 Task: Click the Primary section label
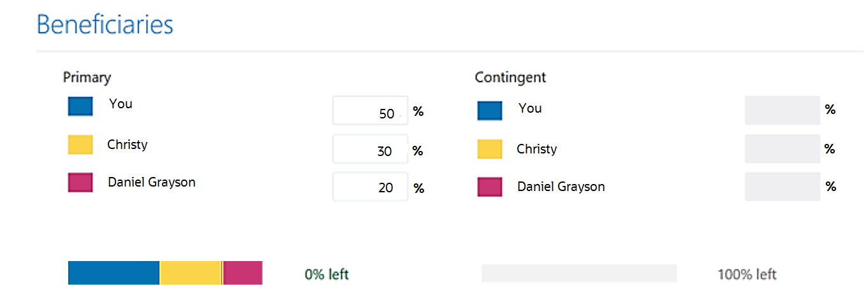87,78
